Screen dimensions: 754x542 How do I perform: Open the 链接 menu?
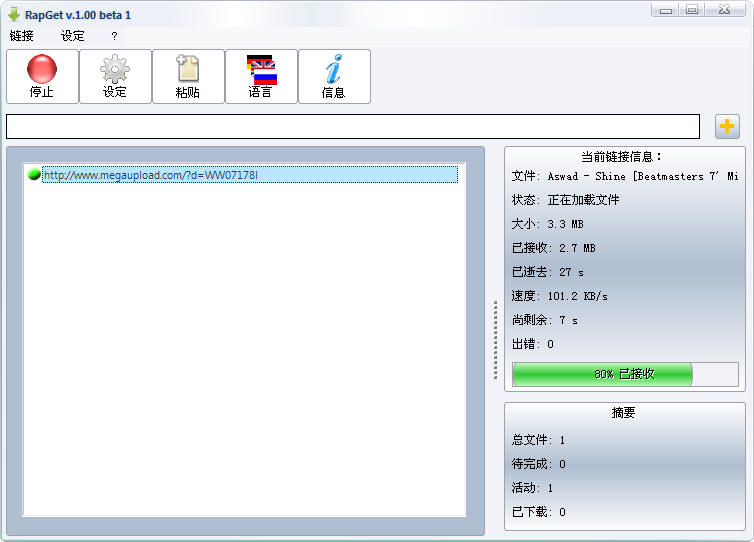22,36
